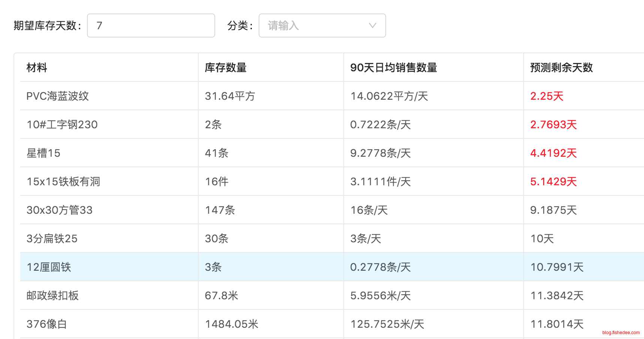The height and width of the screenshot is (339, 644).
Task: Click the 125.7525米/天 daily sales cell
Action: (387, 324)
